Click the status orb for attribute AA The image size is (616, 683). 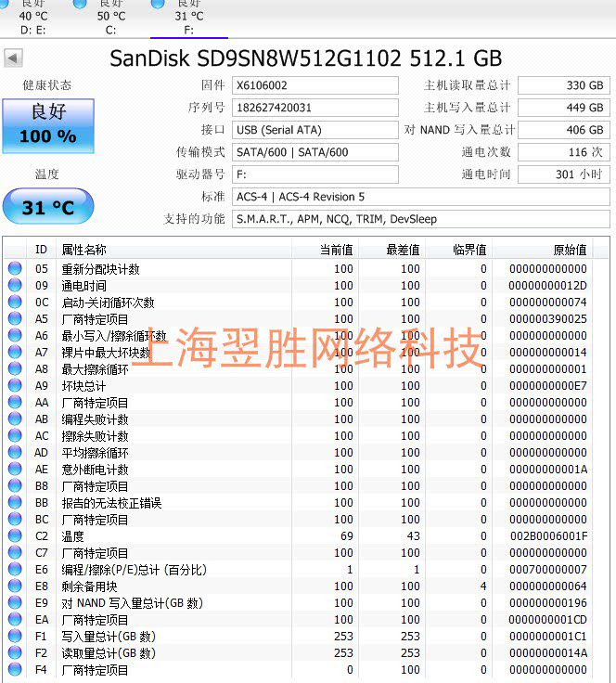click(15, 402)
